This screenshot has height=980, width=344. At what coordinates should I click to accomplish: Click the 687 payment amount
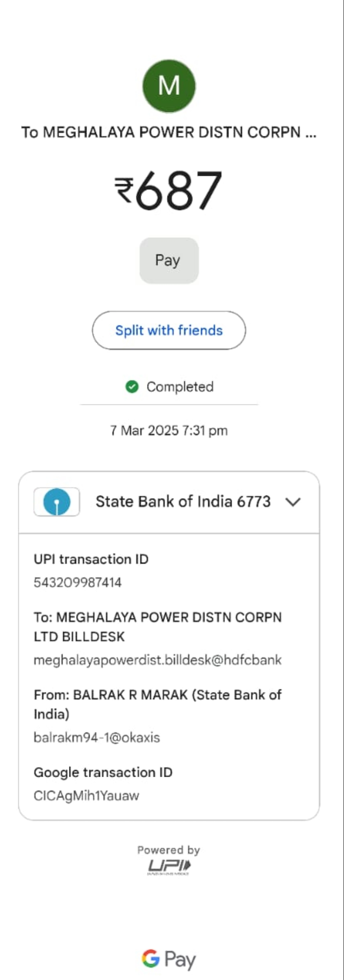pos(179,190)
